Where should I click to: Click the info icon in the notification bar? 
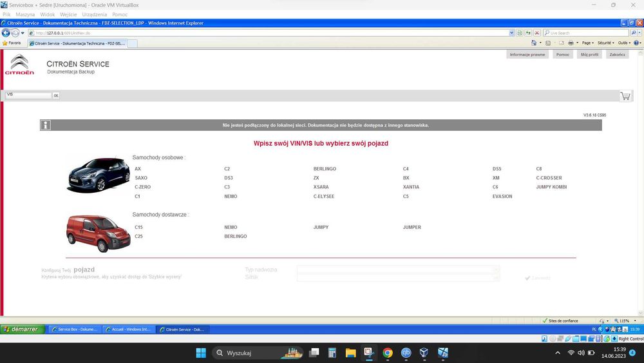click(x=46, y=125)
